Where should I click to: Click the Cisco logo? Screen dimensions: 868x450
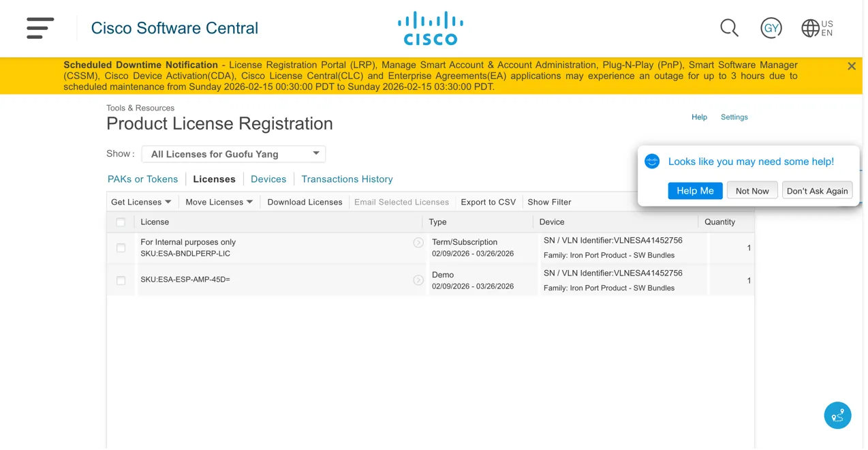click(x=430, y=29)
